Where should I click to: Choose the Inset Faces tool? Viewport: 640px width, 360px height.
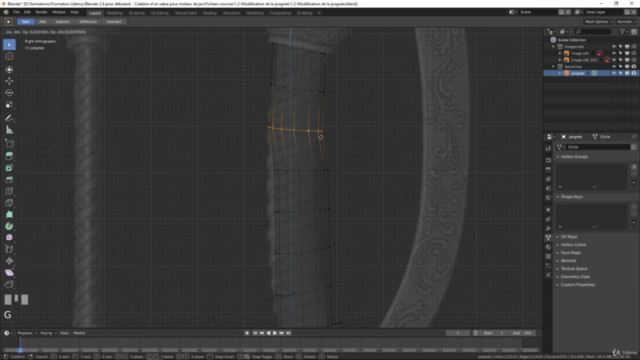click(x=9, y=168)
